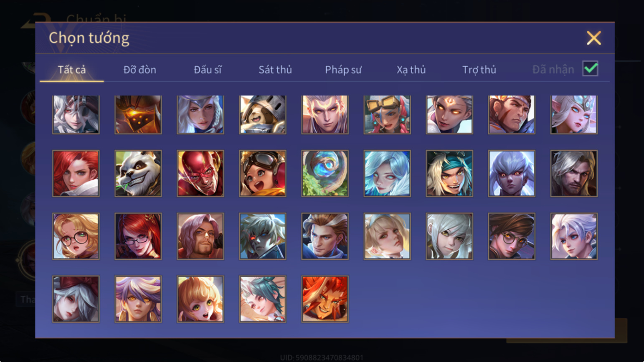Choose the girl with aviator goggles portrait

click(262, 173)
